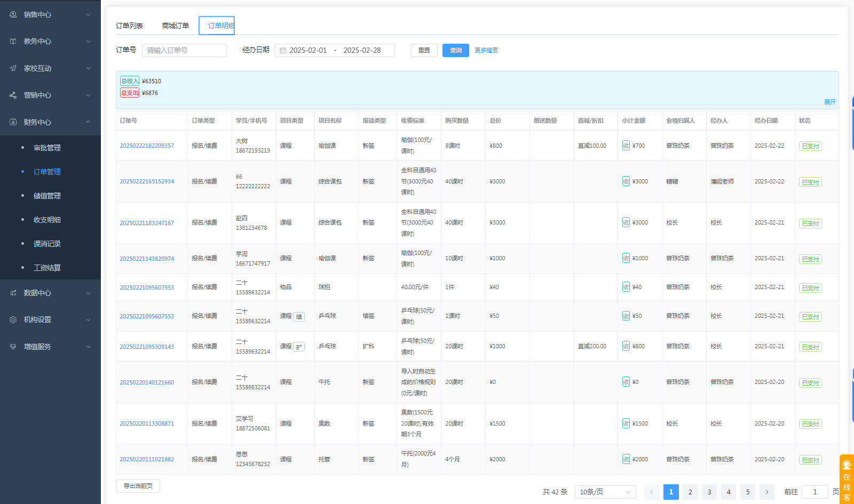854x504 pixels.
Task: Click 展开 to expand summary panel
Action: tap(829, 102)
